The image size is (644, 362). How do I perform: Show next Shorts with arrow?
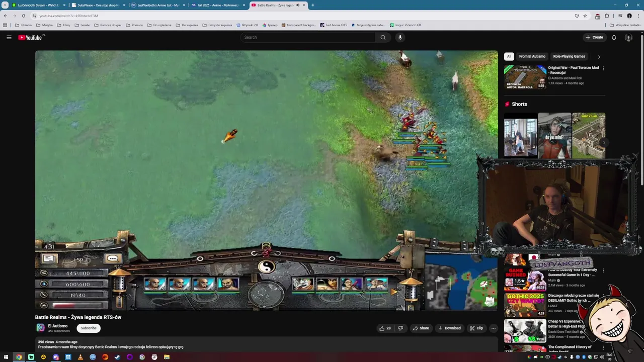(604, 142)
